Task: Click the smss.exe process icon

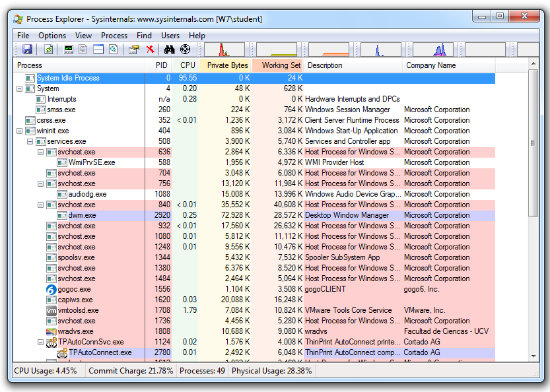Action: 41,110
